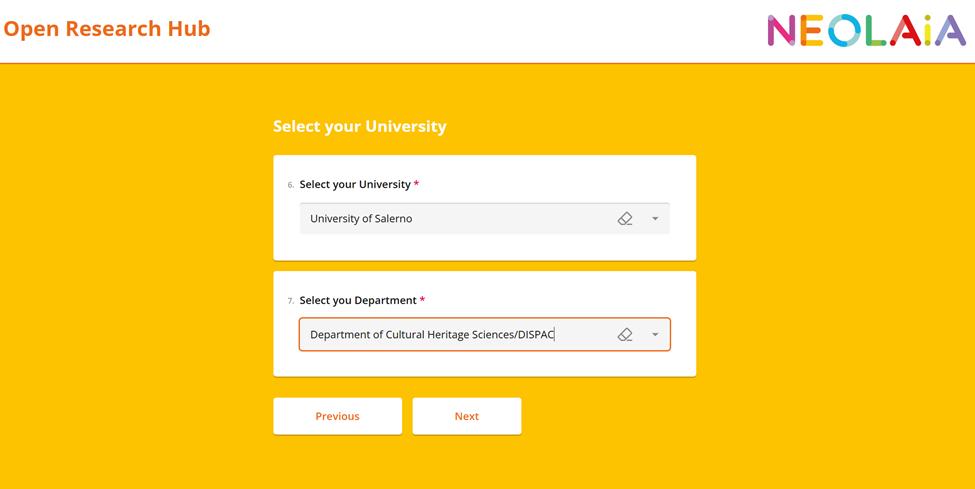Clear the University of Salerno selection with eraser

(625, 219)
